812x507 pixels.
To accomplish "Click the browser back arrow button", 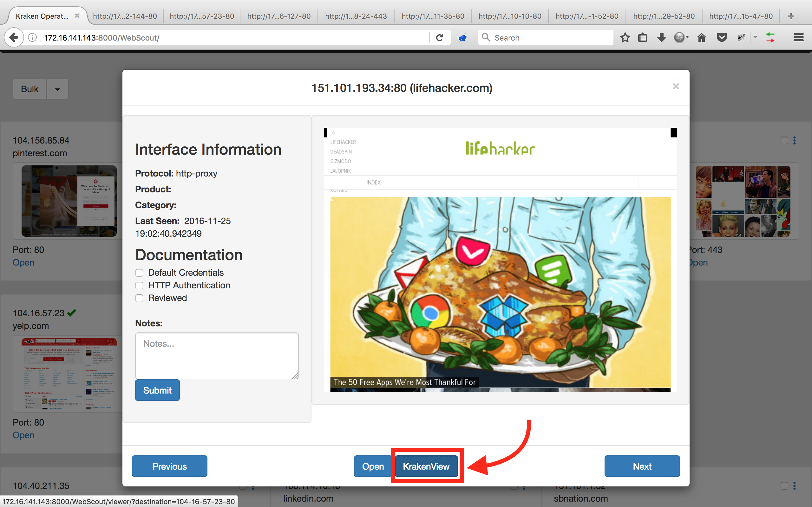I will pyautogui.click(x=13, y=38).
